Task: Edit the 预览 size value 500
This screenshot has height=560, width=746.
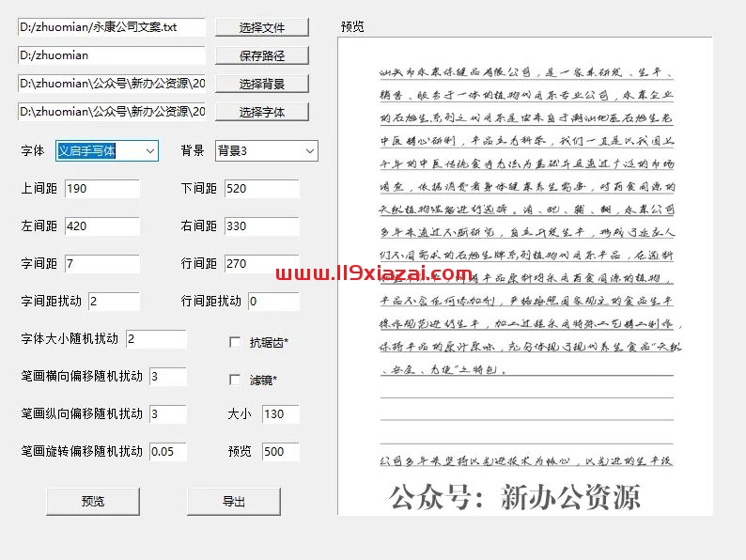Action: pos(281,452)
